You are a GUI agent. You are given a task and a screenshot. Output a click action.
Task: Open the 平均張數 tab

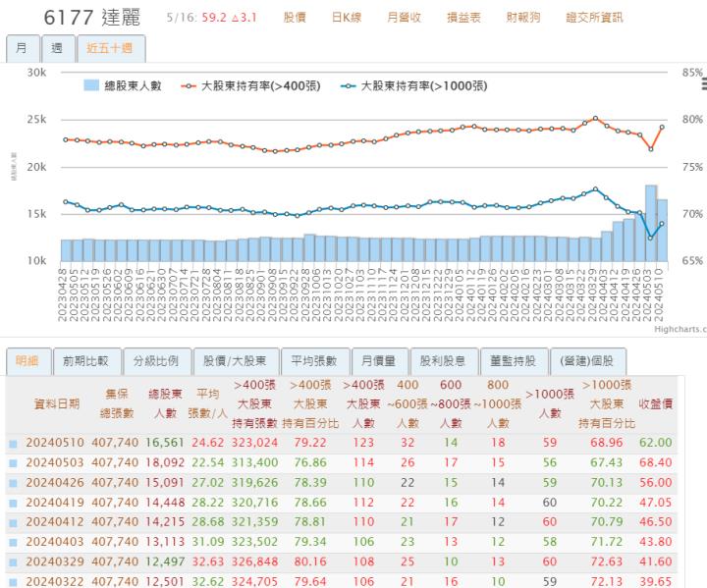[315, 361]
